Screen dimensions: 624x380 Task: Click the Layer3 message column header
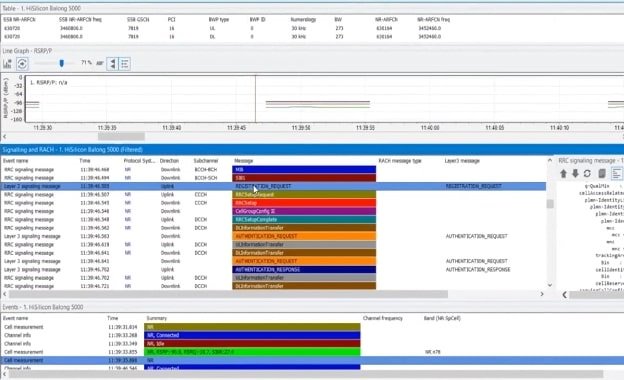click(462, 161)
